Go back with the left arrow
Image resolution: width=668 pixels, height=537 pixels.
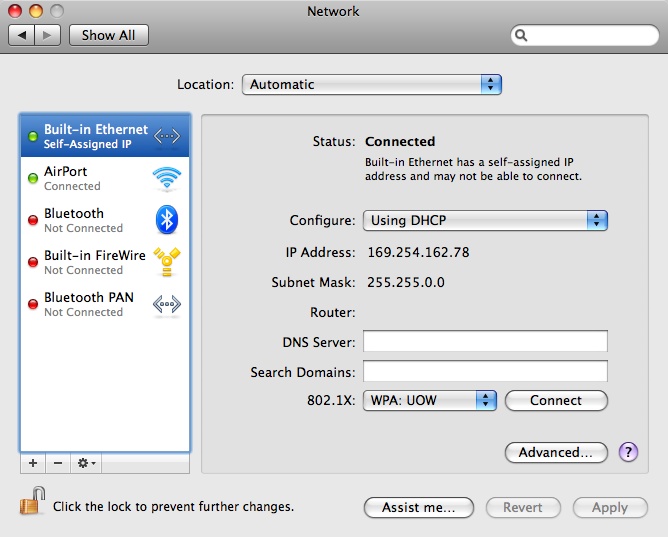22,35
